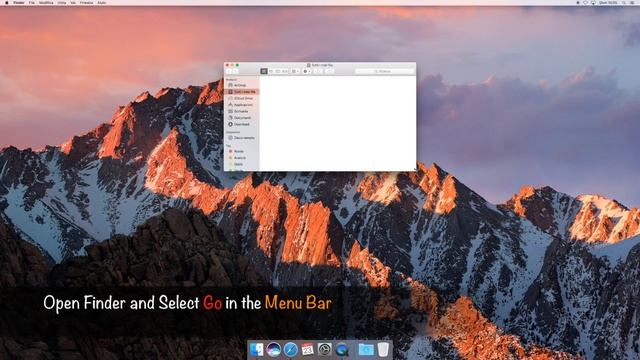640x360 pixels.
Task: Open Applicazioni from the sidebar
Action: click(x=241, y=105)
